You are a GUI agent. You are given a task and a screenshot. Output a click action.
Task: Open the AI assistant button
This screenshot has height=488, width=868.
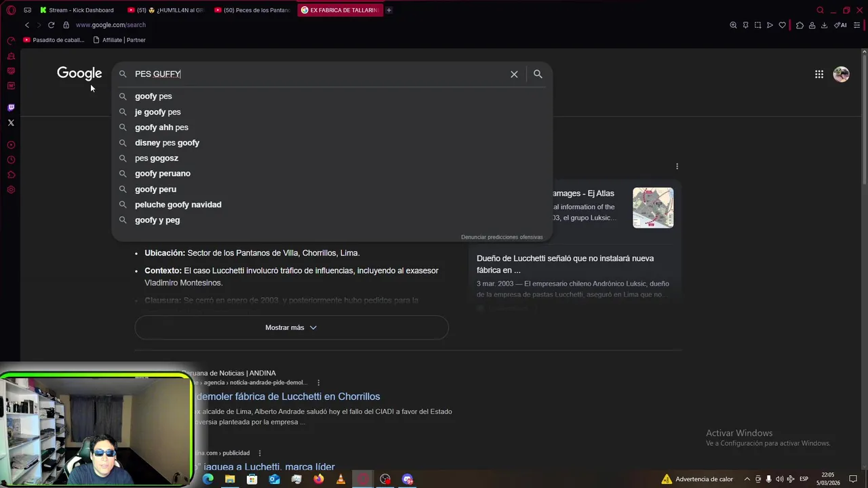coord(840,25)
